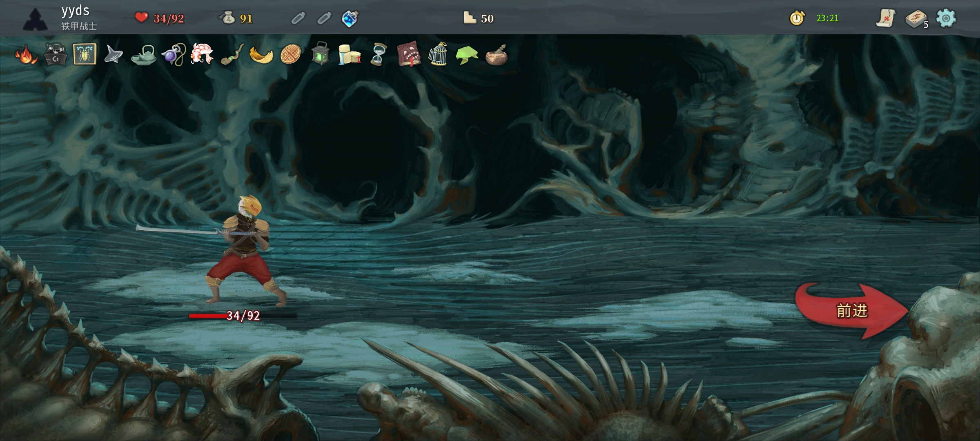Click the mortar and pestle relic
Image resolution: width=980 pixels, height=441 pixels.
click(497, 55)
